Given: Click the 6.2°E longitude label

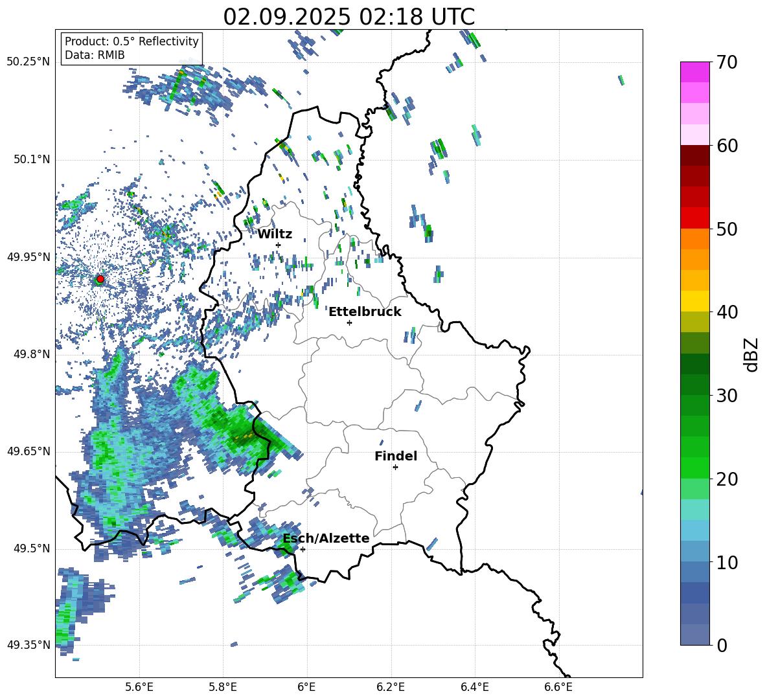Looking at the screenshot, I should click(x=391, y=687).
